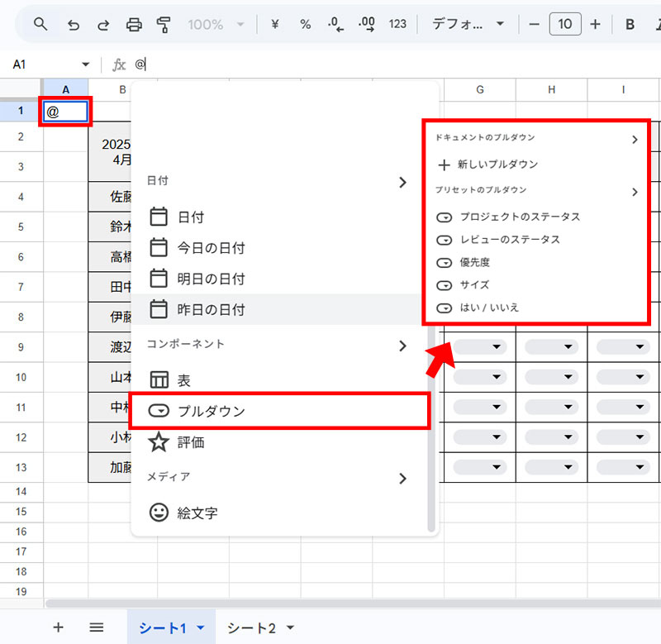The image size is (661, 644).
Task: Select preset 優先度
Action: 536,263
